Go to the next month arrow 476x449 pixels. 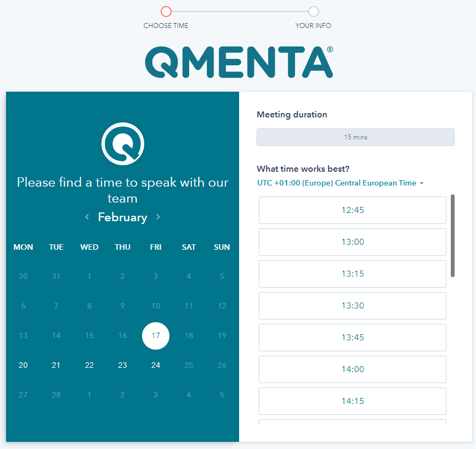click(158, 217)
